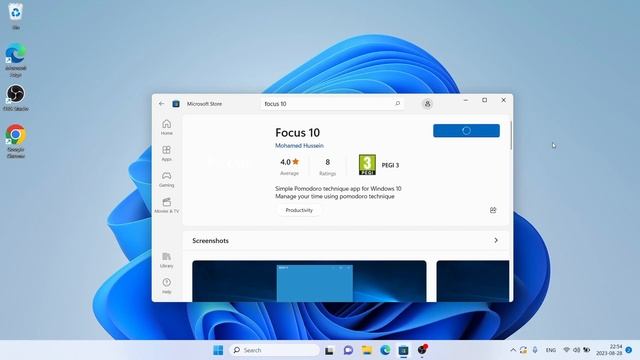
Task: Go back using the Store back arrow
Action: pyautogui.click(x=161, y=104)
